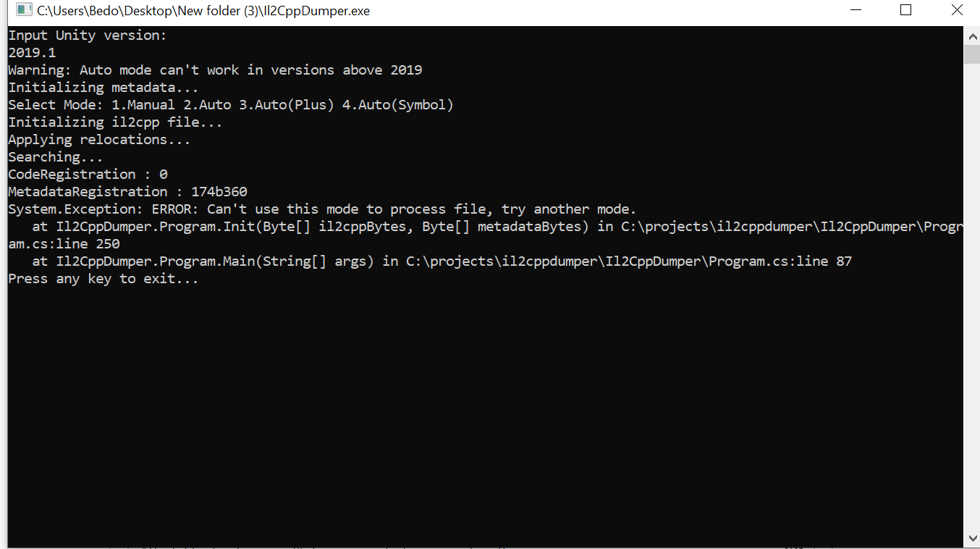980x549 pixels.
Task: Click the maximize window icon
Action: tap(905, 10)
